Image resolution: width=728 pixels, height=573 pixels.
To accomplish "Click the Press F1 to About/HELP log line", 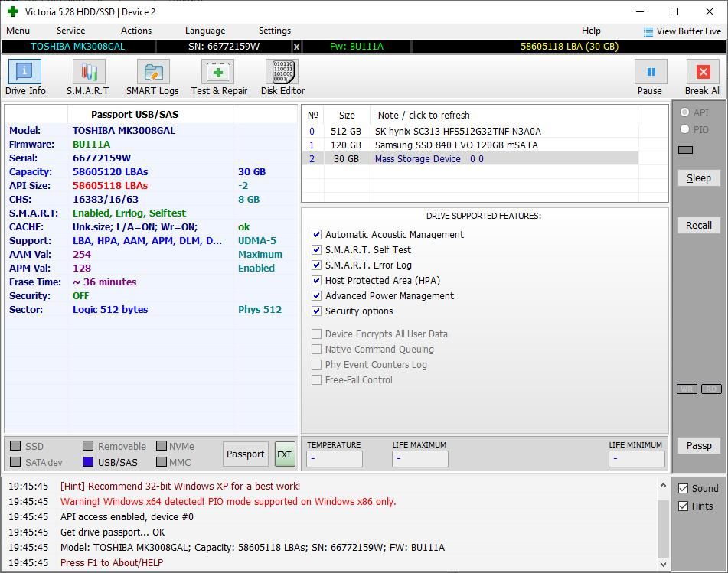I will click(112, 563).
